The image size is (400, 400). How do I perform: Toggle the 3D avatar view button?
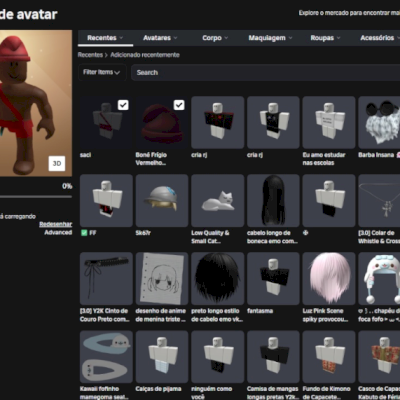(57, 163)
